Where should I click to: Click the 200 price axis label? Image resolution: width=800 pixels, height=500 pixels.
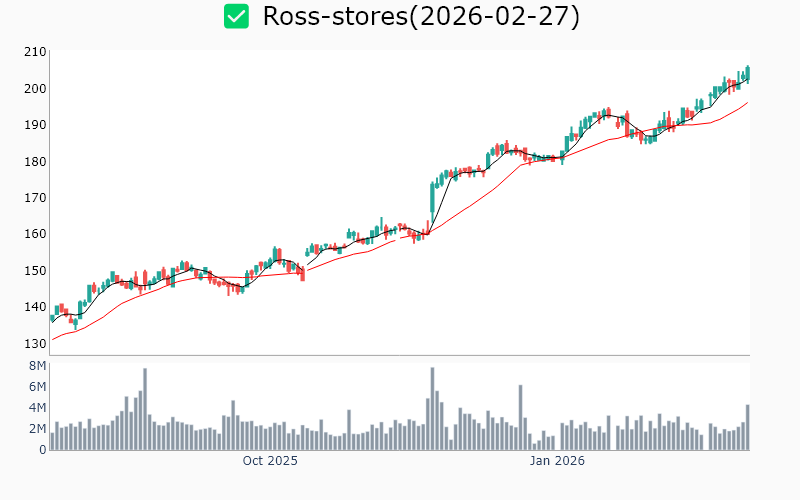35,88
